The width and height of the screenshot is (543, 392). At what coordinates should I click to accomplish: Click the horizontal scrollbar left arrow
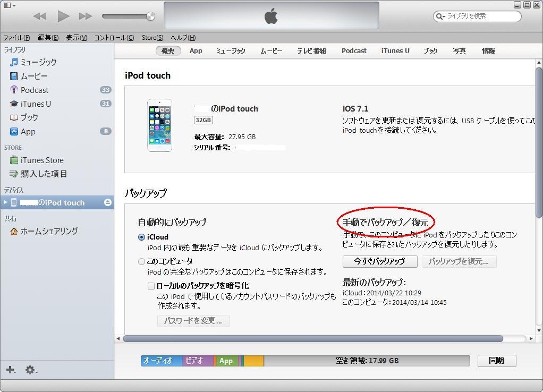118,338
